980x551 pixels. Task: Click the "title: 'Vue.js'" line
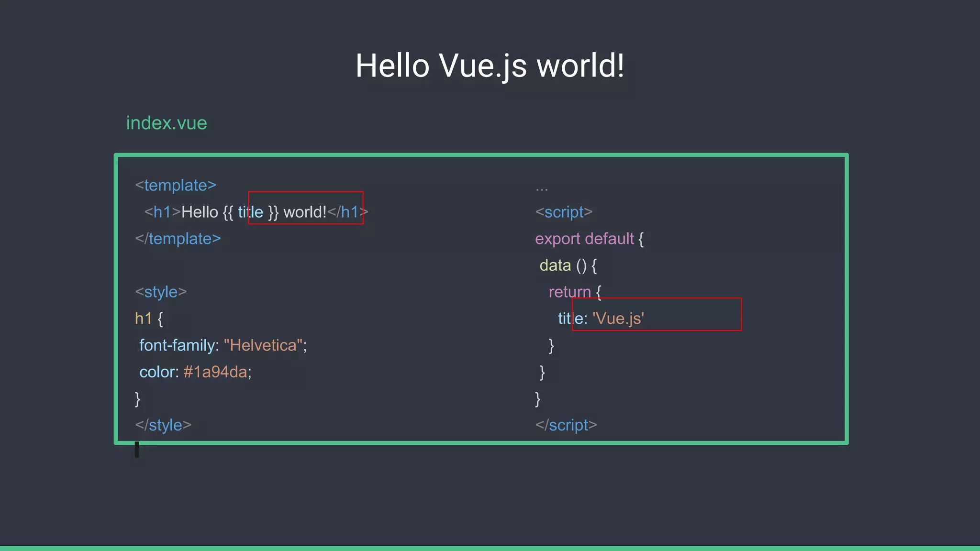click(x=601, y=319)
